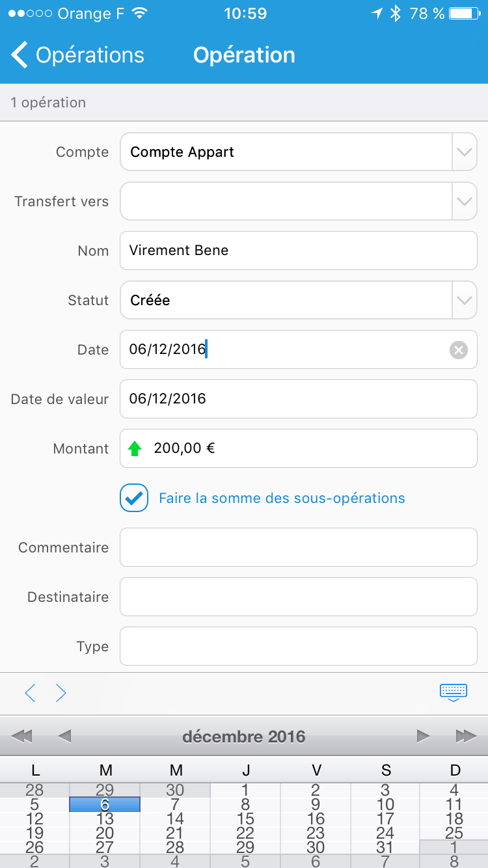Expand the Transfert vers dropdown
This screenshot has height=868, width=488.
coord(299,201)
